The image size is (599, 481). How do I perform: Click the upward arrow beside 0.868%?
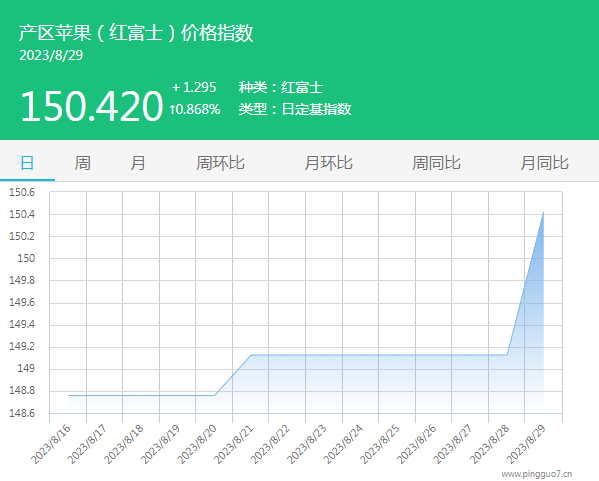coord(172,110)
